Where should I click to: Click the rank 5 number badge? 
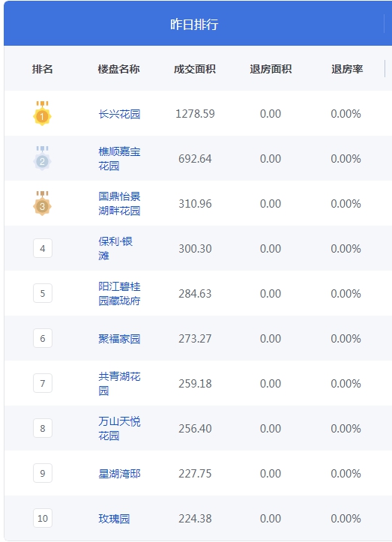click(43, 293)
